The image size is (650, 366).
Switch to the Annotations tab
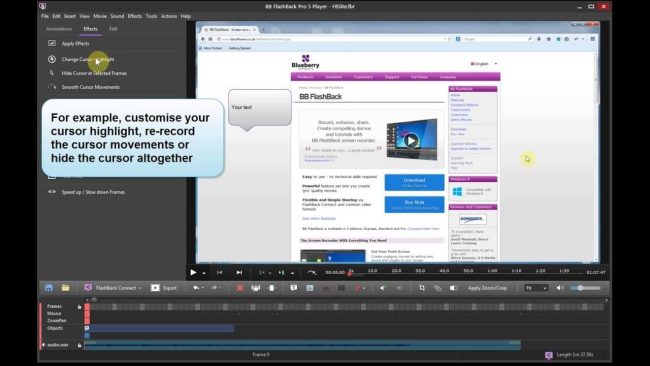(59, 29)
